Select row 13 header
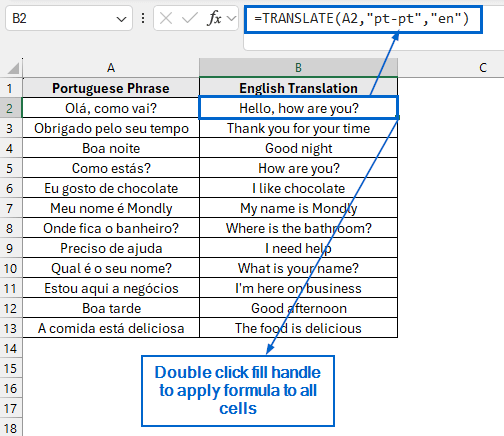 point(10,328)
